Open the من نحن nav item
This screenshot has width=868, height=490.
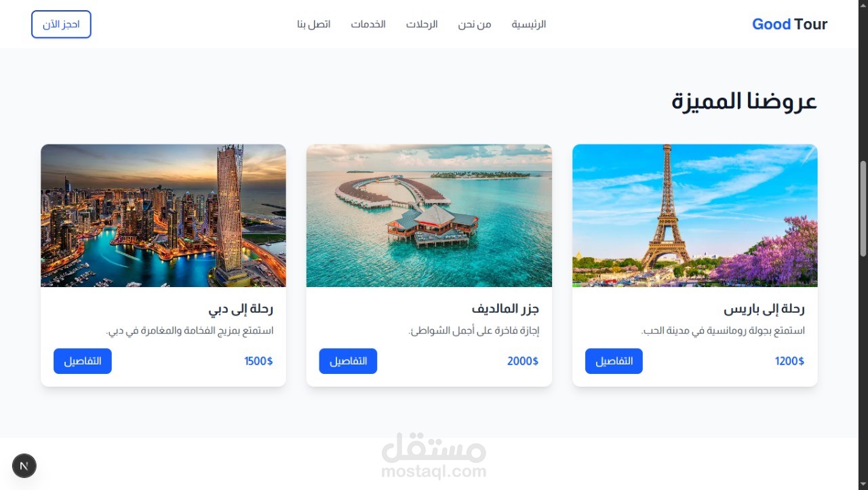click(474, 24)
